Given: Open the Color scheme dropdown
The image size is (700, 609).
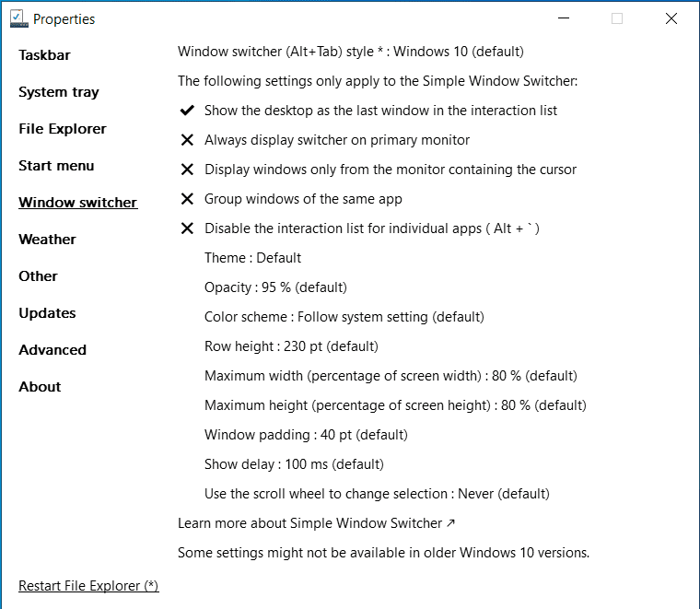Looking at the screenshot, I should pos(344,317).
